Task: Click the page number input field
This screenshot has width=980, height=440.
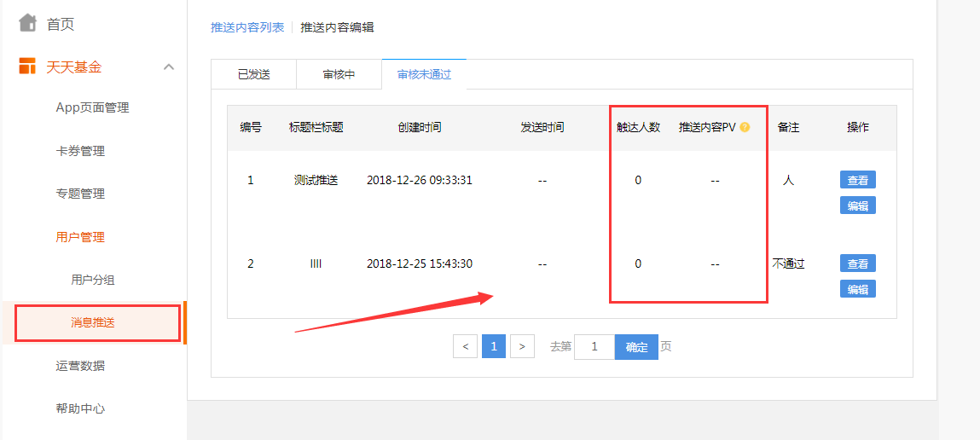Action: click(x=594, y=347)
